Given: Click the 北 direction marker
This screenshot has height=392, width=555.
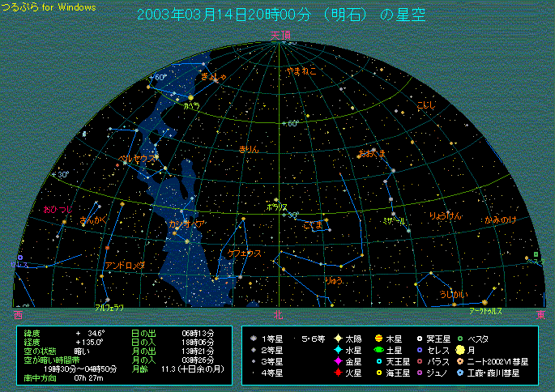Looking at the screenshot, I should pos(278,314).
